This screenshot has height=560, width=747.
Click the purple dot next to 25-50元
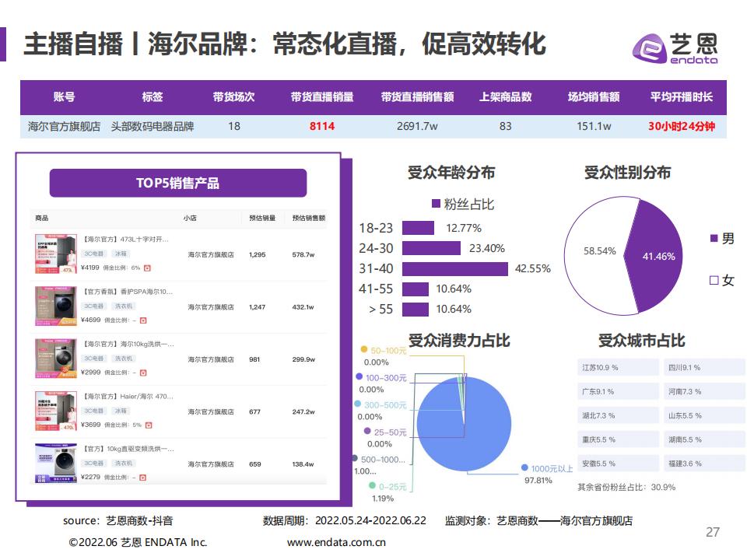tap(367, 431)
